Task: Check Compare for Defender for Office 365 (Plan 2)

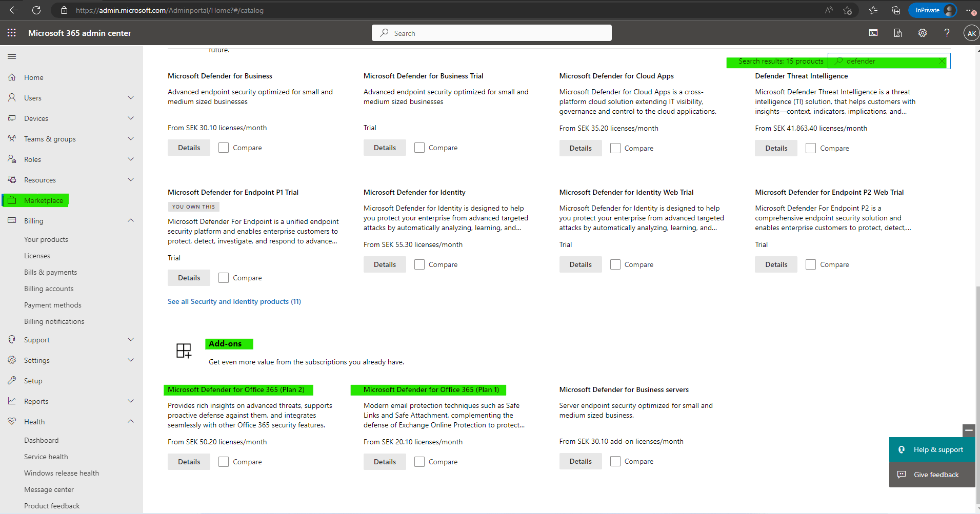Action: pos(224,462)
